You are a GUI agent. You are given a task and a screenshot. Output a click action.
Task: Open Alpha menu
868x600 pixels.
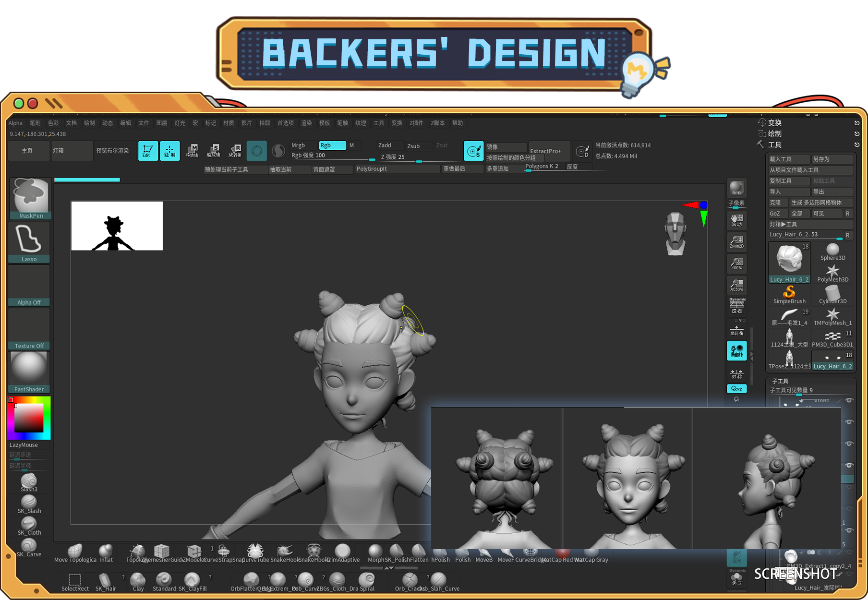click(x=15, y=123)
